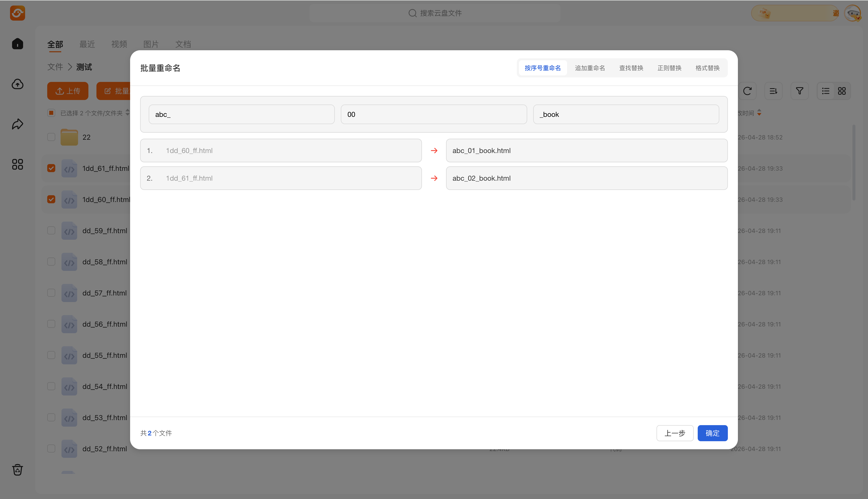Toggle the modified time sort arrow
Image resolution: width=868 pixels, height=499 pixels.
tap(759, 112)
